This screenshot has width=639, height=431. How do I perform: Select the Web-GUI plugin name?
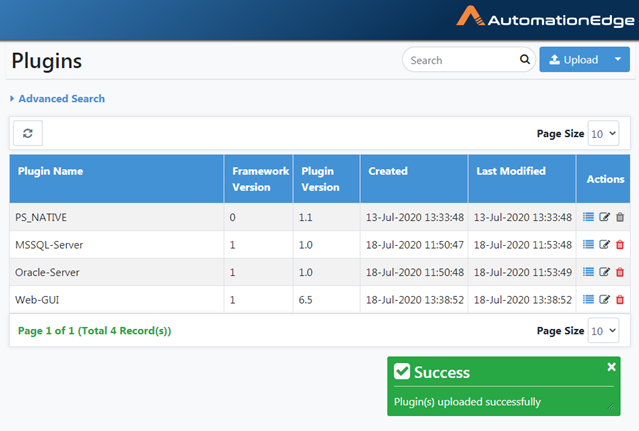click(x=37, y=300)
